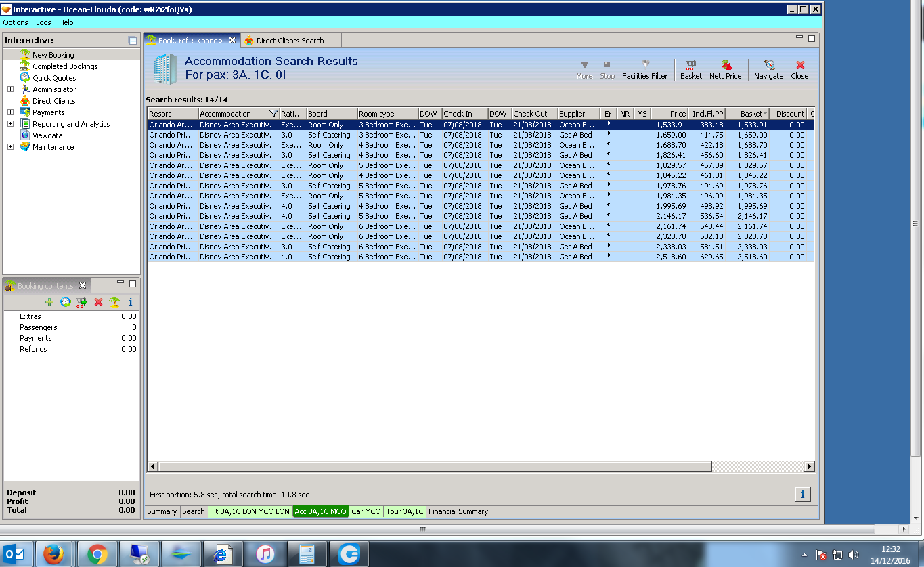The width and height of the screenshot is (924, 567).
Task: Show Nett Price for results
Action: (725, 69)
